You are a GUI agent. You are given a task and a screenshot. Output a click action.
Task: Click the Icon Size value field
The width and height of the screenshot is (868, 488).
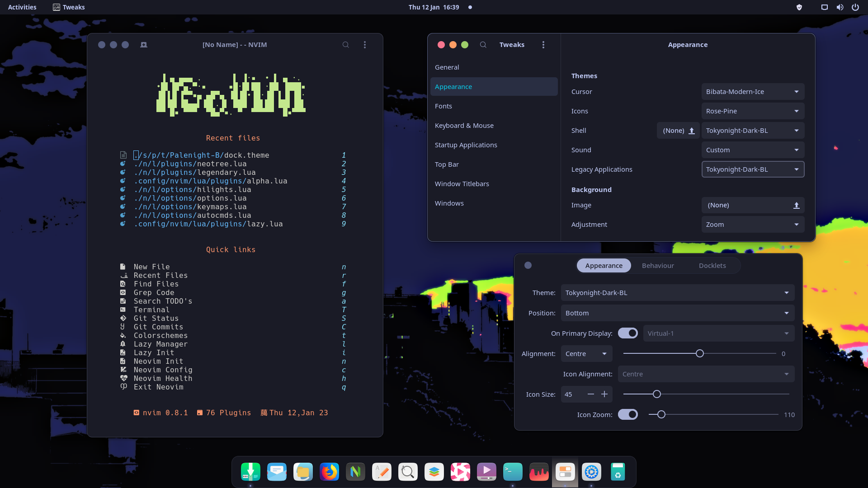click(572, 394)
